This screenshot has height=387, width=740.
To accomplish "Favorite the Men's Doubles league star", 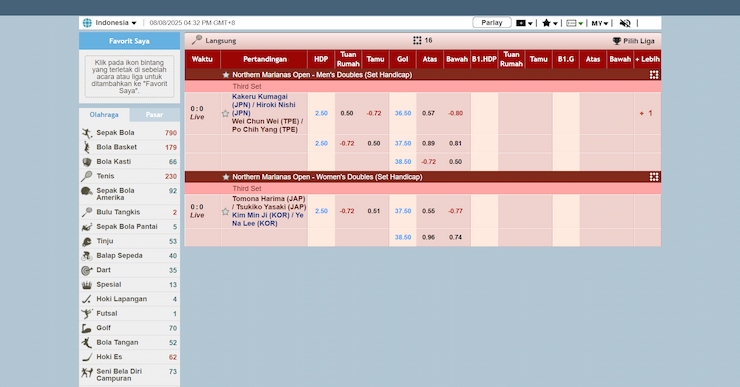I will (226, 75).
